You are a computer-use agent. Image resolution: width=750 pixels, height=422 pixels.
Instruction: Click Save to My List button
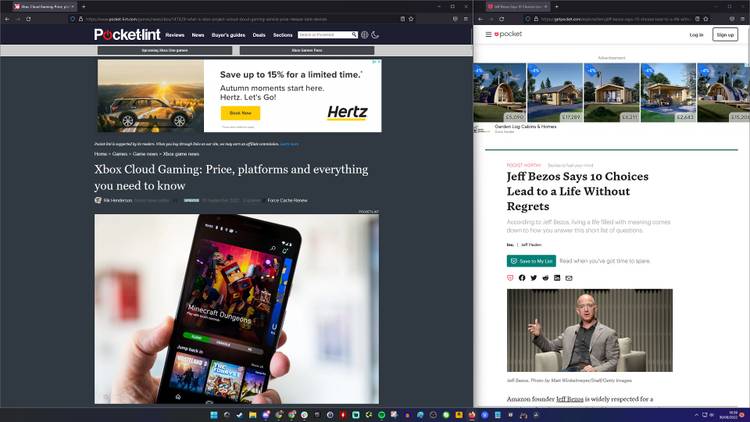pos(531,261)
